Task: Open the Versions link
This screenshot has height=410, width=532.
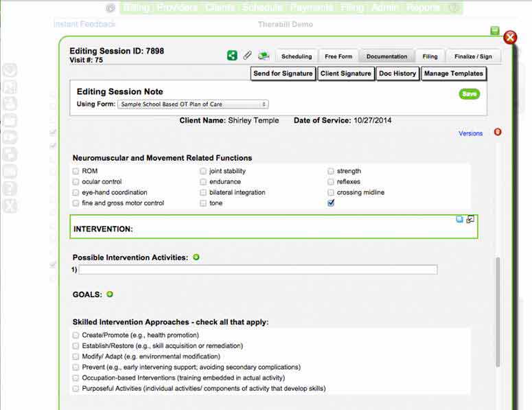Action: coord(470,133)
